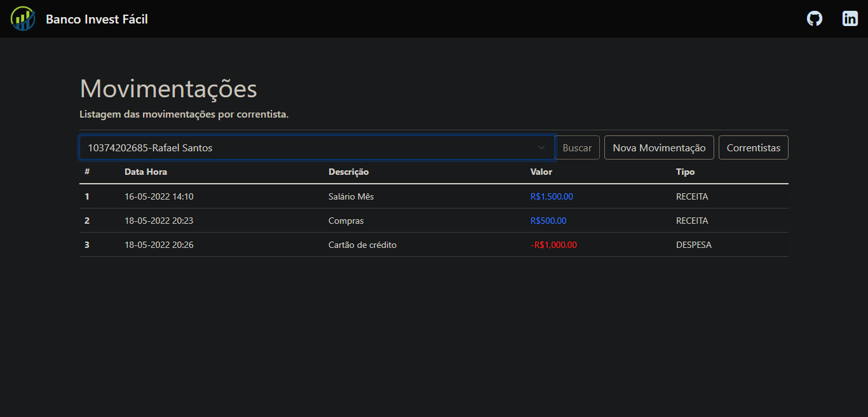Viewport: 868px width, 417px height.
Task: Click row number 2
Action: [87, 221]
